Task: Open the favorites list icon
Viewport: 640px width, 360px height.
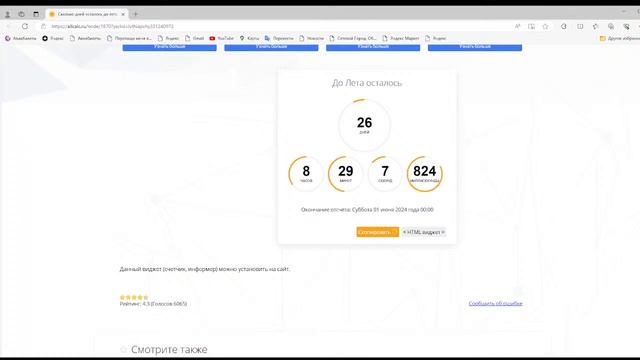Action: (x=596, y=26)
